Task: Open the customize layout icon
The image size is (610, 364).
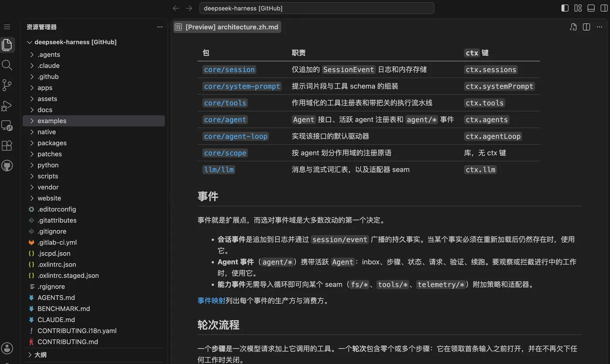Action: point(578,8)
